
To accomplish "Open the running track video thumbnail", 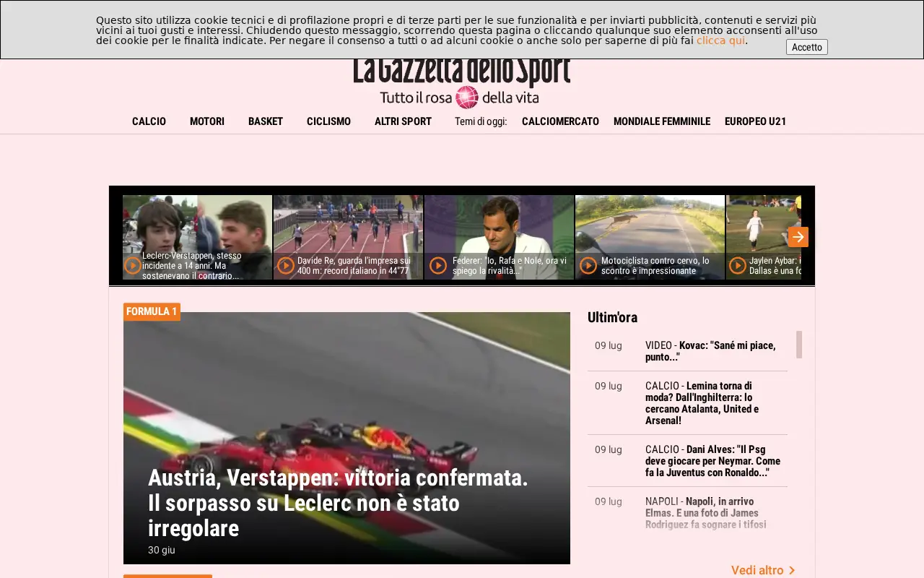I will point(348,237).
